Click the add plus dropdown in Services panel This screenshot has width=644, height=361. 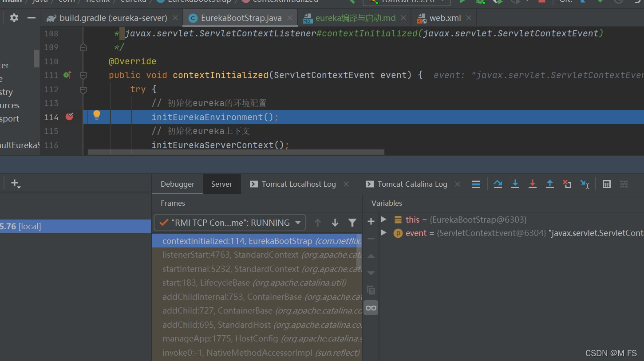(16, 183)
